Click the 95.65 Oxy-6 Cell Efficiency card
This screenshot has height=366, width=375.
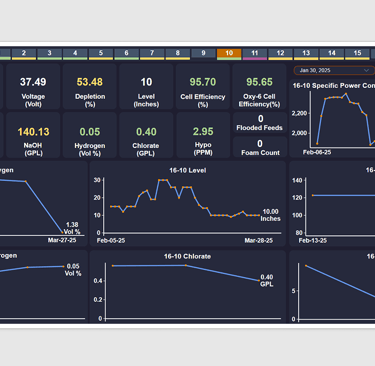[x=259, y=87]
